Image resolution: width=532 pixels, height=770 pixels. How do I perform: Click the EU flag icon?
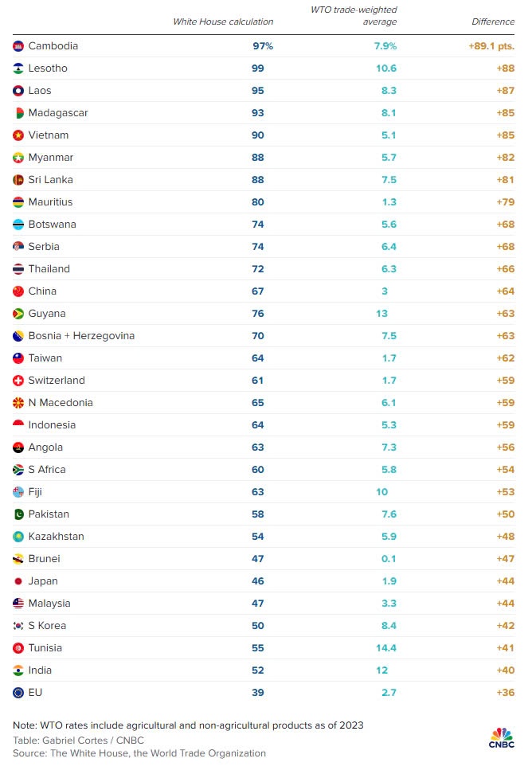pyautogui.click(x=18, y=693)
